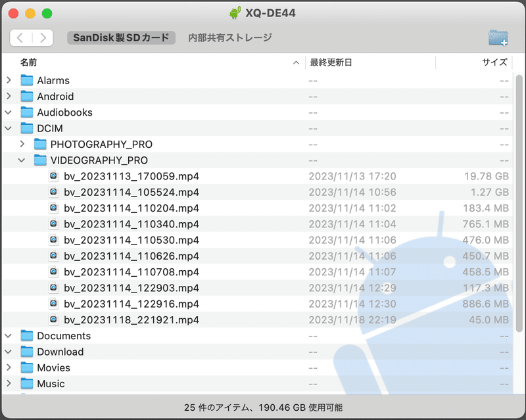Expand the Movies folder chevron
Image resolution: width=526 pixels, height=420 pixels.
pos(9,367)
